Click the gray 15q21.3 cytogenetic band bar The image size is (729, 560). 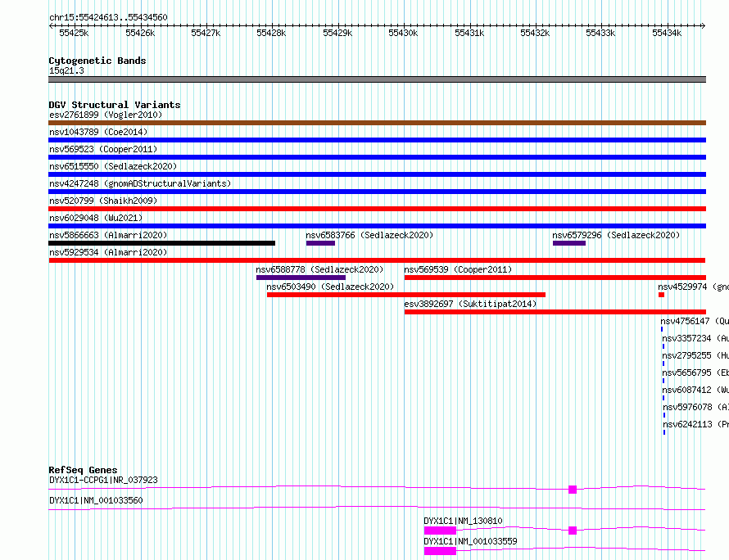377,79
